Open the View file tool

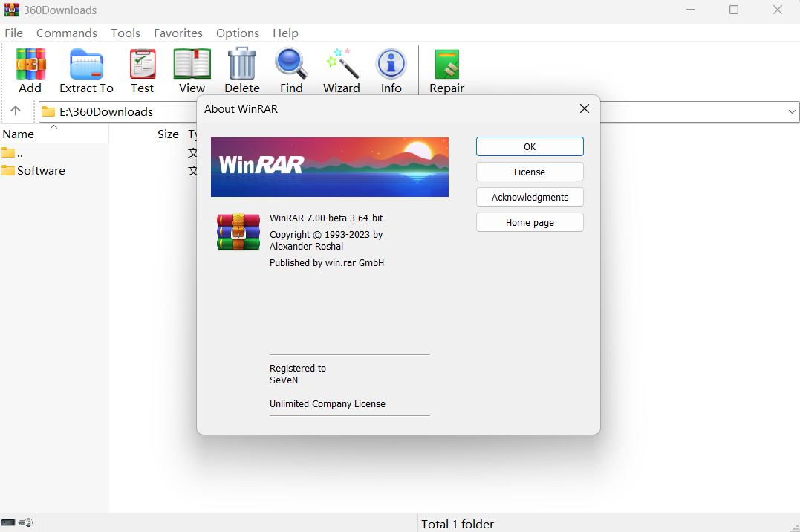[192, 64]
